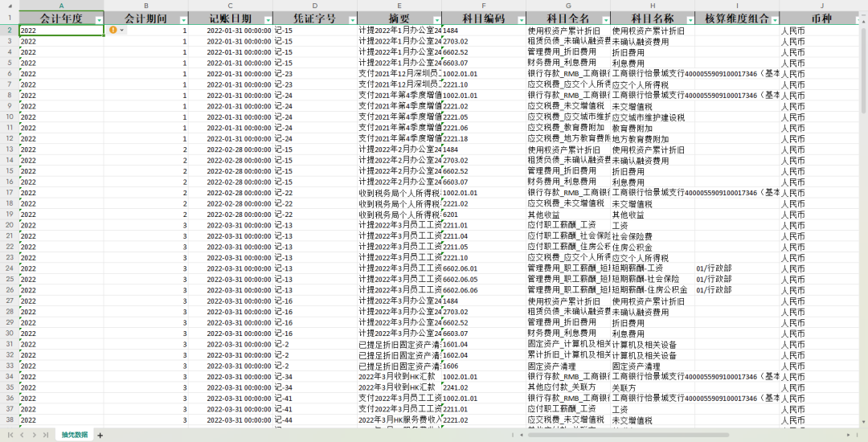Select code 6602.06.06 in row 26
The image size is (868, 442).
pos(484,290)
